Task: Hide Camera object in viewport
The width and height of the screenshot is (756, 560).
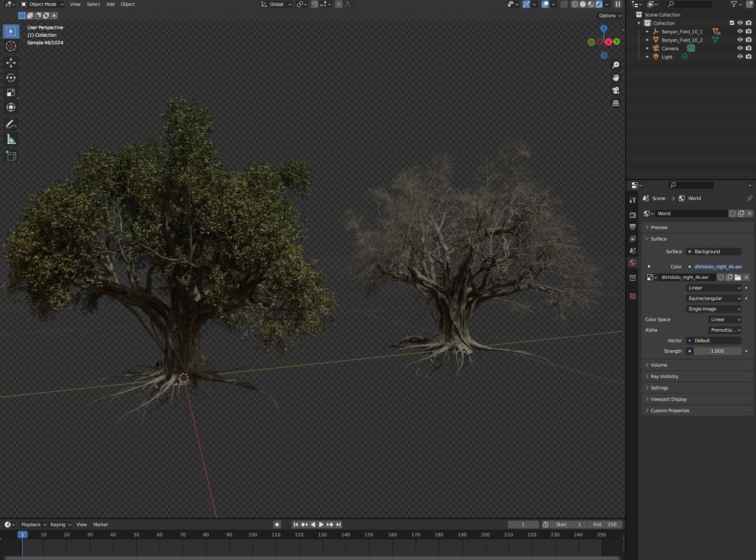Action: click(740, 48)
